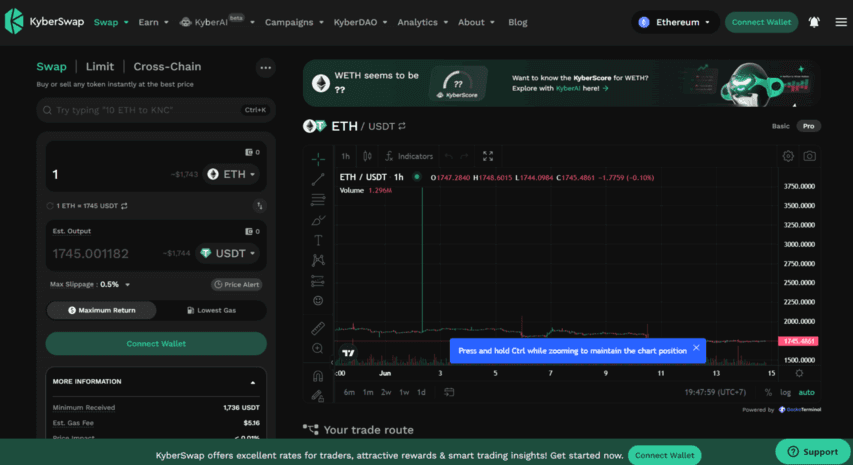Viewport: 853px width, 465px height.
Task: Toggle the magnet mode icon
Action: click(x=318, y=376)
